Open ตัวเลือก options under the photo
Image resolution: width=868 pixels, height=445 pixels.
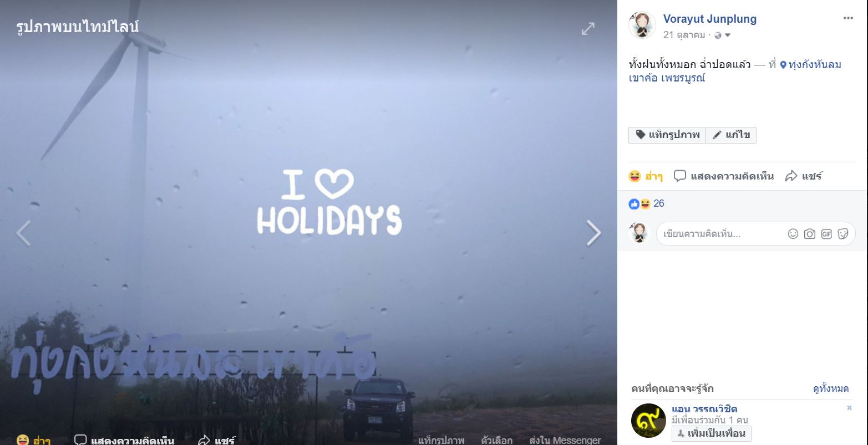[x=496, y=441]
